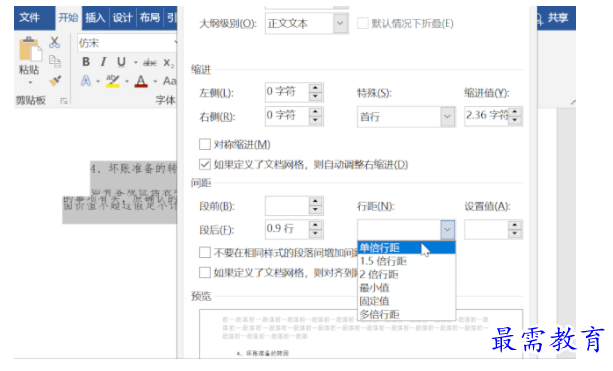
Task: Apply subscript formatting
Action: coord(169,63)
